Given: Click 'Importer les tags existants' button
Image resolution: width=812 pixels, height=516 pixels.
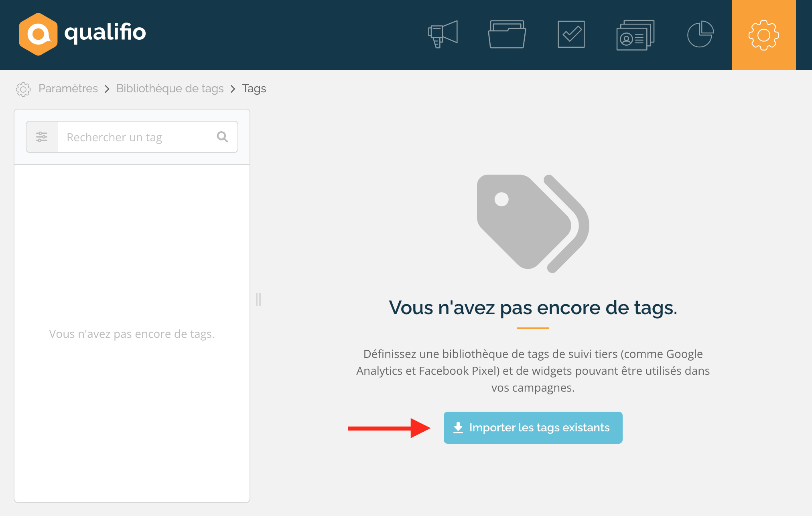Looking at the screenshot, I should click(x=533, y=428).
